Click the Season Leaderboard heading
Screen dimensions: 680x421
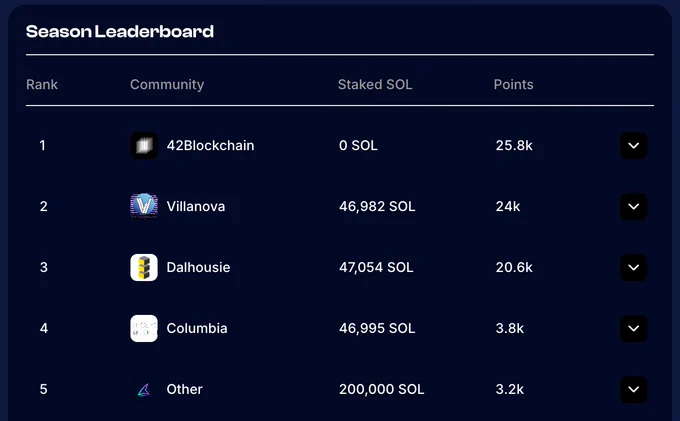(x=120, y=32)
